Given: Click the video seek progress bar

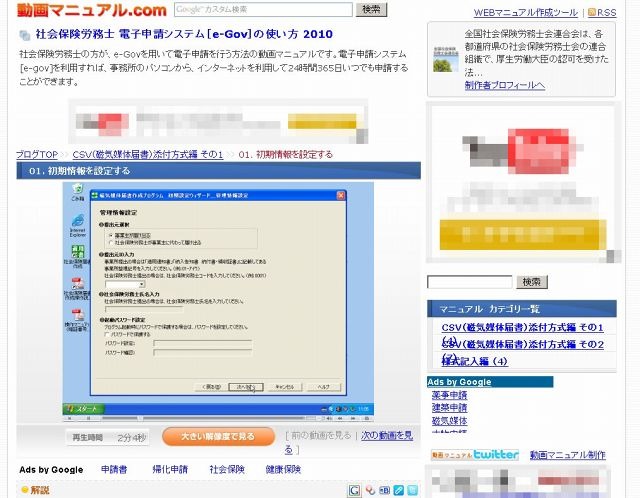Looking at the screenshot, I should pos(203,418).
